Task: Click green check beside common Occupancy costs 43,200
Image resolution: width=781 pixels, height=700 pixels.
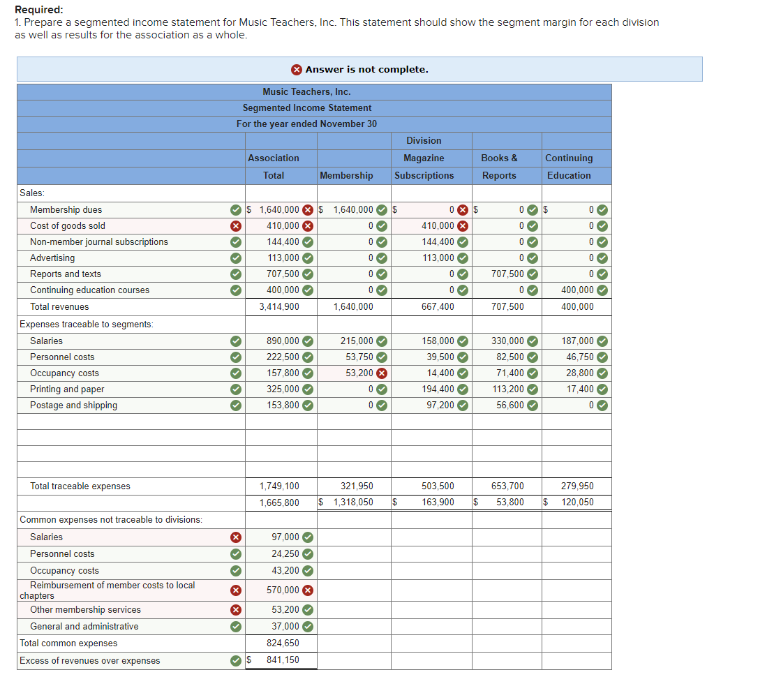Action: [x=308, y=570]
